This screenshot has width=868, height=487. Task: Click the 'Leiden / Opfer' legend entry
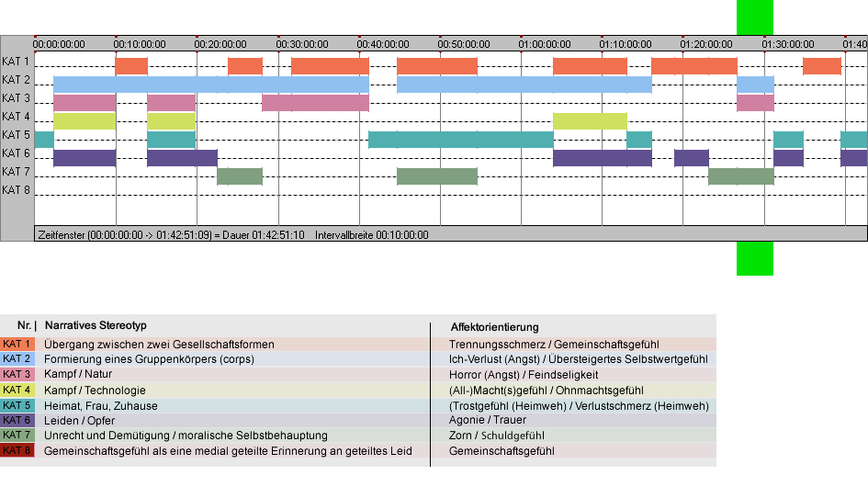80,421
